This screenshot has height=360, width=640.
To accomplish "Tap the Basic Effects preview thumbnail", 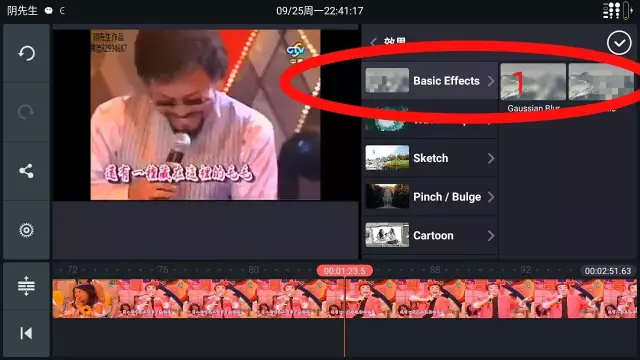I will click(387, 80).
